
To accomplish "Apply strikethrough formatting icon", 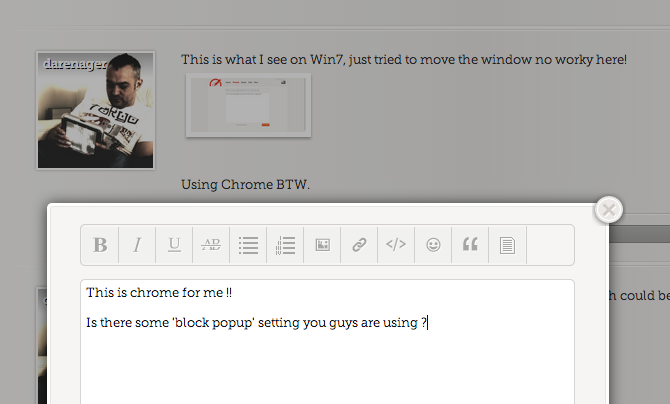I will pyautogui.click(x=211, y=245).
